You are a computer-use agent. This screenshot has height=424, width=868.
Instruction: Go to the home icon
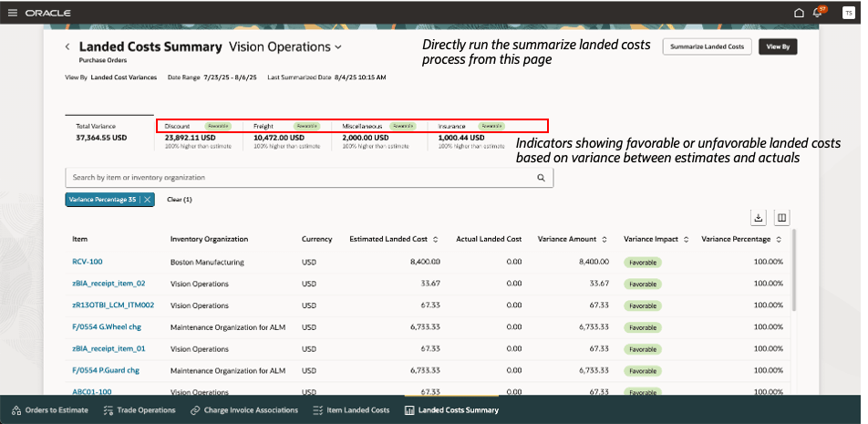[x=799, y=13]
